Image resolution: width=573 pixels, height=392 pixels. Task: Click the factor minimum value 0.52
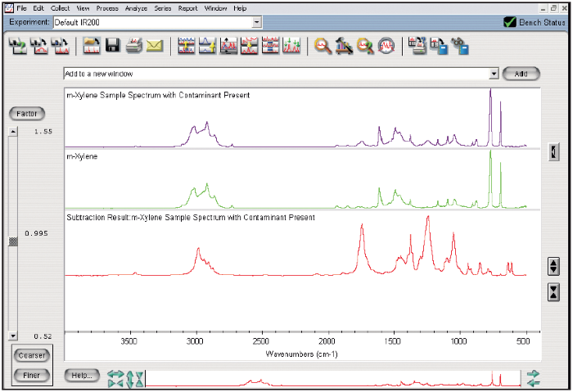click(43, 336)
